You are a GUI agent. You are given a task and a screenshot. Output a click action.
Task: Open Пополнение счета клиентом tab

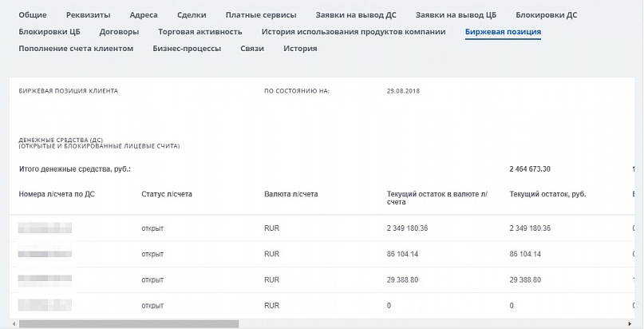point(77,49)
